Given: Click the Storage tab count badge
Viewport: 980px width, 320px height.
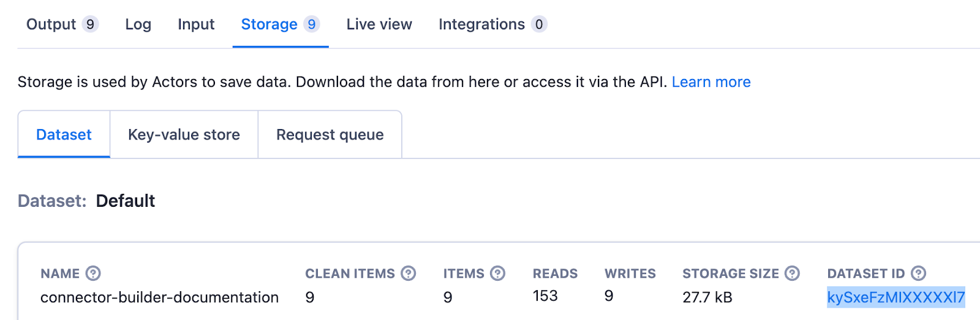Looking at the screenshot, I should click(x=312, y=24).
